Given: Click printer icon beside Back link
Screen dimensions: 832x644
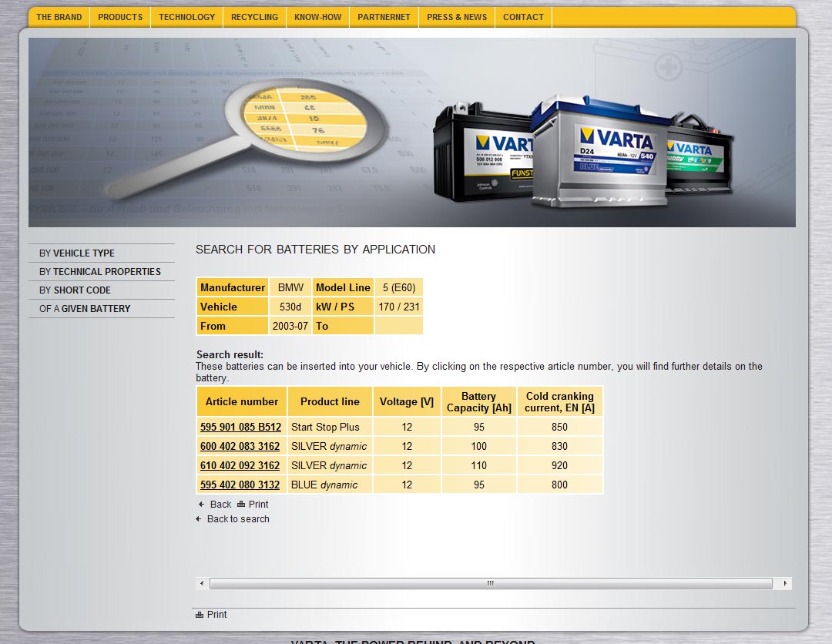Looking at the screenshot, I should click(x=241, y=504).
